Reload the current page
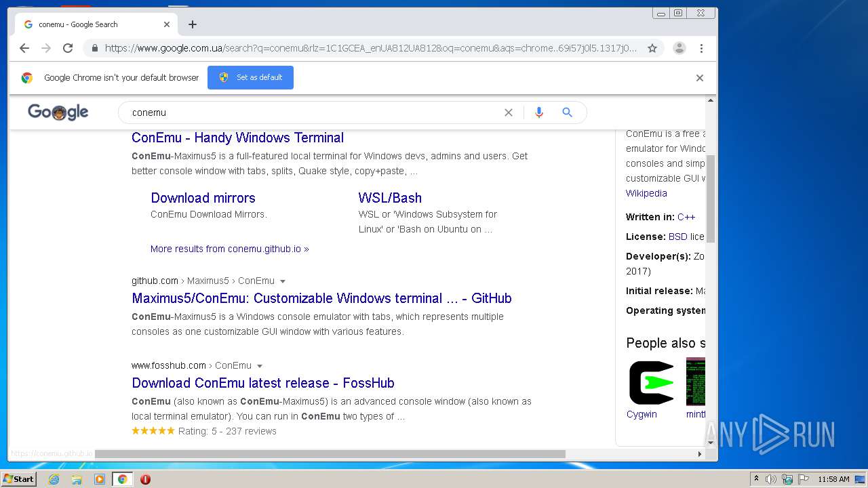This screenshot has width=868, height=488. click(68, 48)
